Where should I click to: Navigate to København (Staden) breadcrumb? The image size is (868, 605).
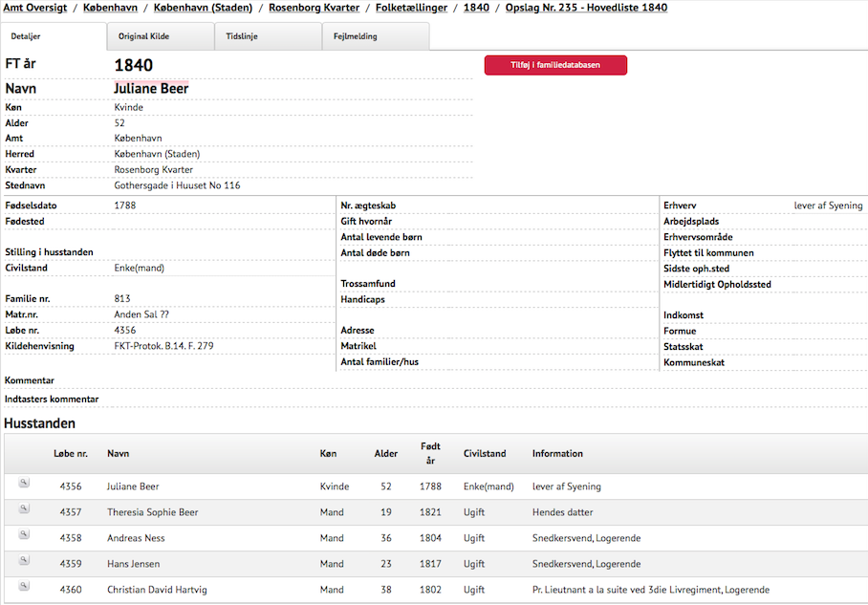(203, 8)
